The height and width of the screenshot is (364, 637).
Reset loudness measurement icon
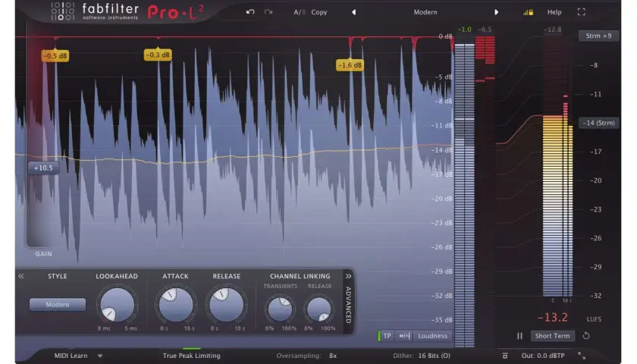tap(585, 336)
